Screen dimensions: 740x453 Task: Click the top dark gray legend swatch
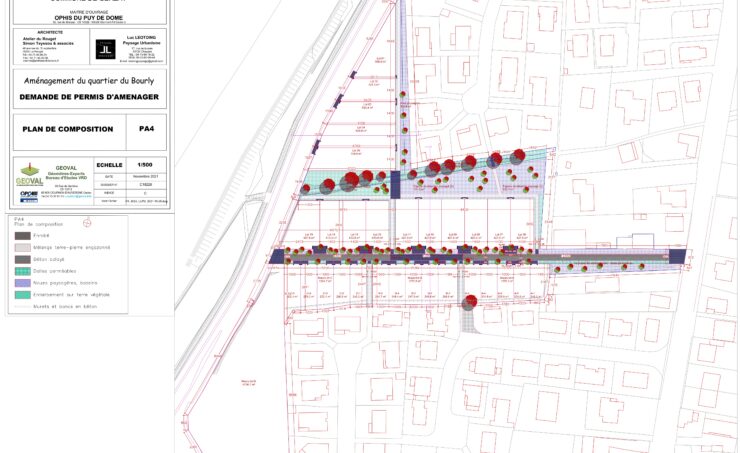22,235
